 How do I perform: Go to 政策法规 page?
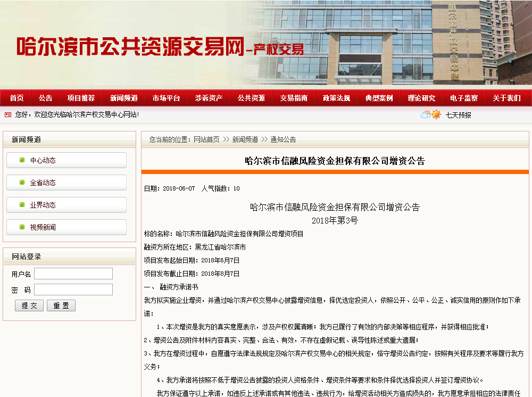click(x=336, y=98)
